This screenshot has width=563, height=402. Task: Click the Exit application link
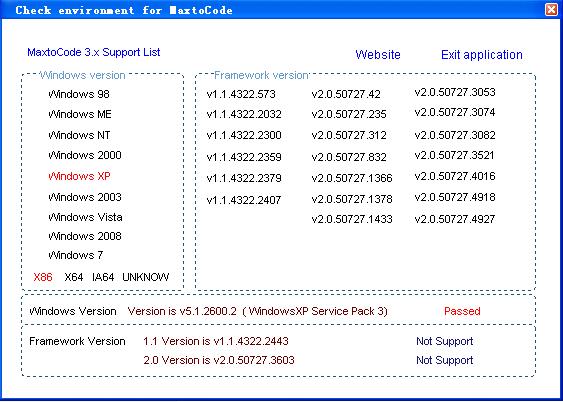481,55
